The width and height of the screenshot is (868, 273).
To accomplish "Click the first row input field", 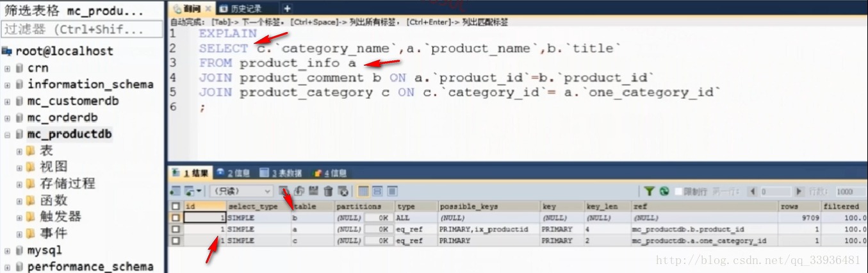I will [x=776, y=191].
